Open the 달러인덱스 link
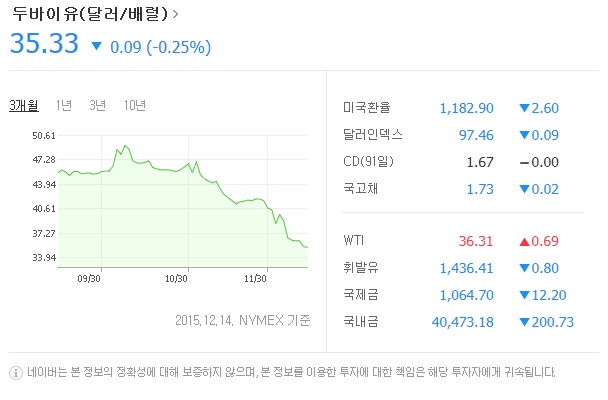The height and width of the screenshot is (400, 608). click(372, 134)
